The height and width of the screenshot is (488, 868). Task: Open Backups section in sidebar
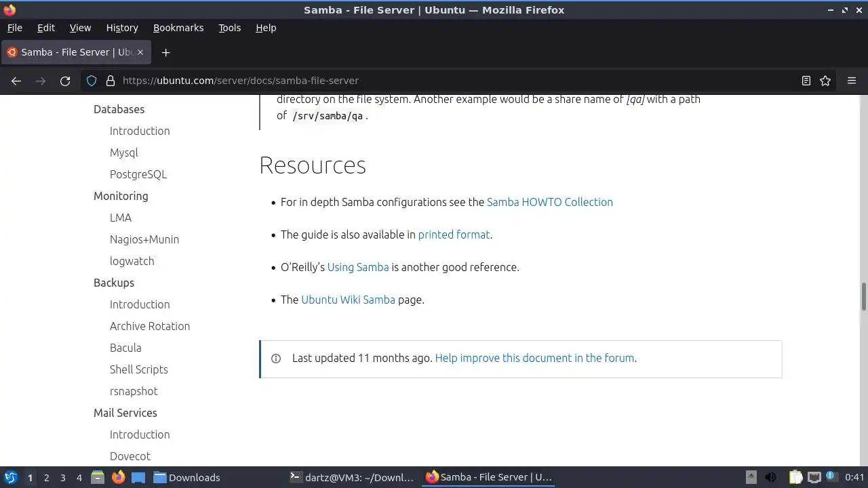[x=114, y=283]
